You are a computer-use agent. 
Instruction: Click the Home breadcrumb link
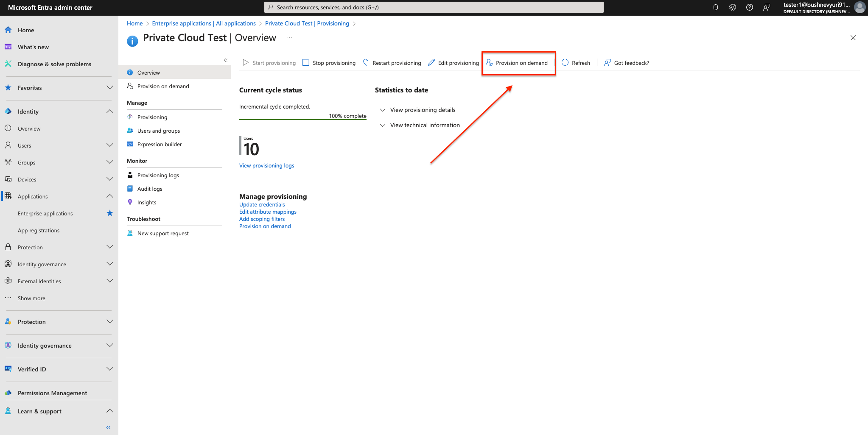(x=135, y=23)
